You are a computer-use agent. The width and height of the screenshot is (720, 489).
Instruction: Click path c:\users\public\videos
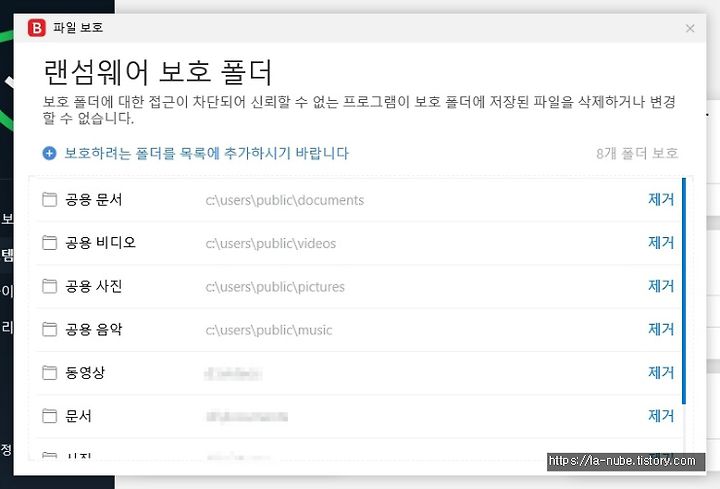click(x=270, y=243)
